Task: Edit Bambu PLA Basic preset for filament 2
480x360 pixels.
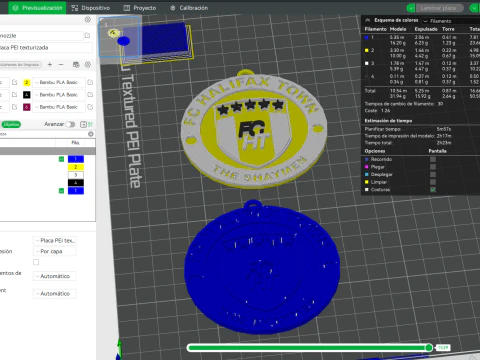Action: point(90,82)
